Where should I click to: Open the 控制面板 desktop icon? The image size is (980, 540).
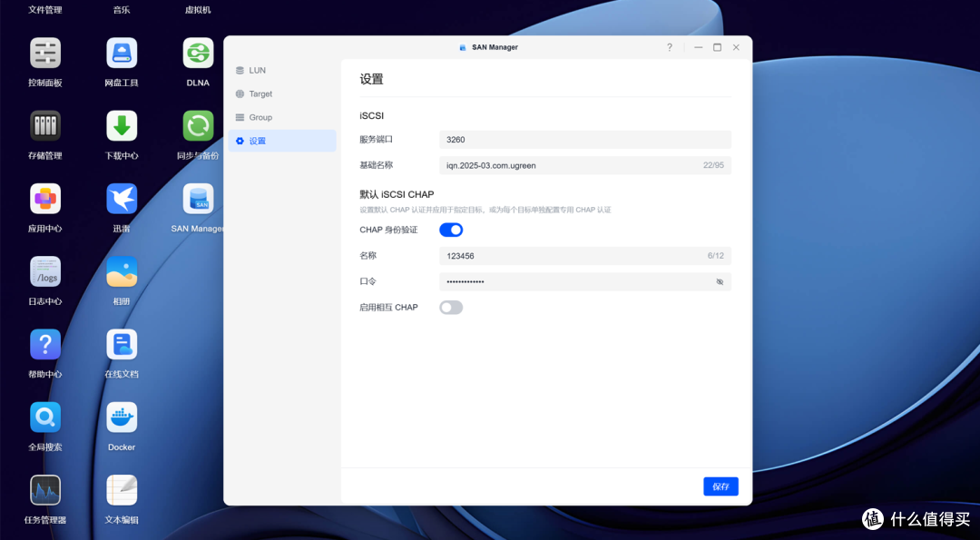tap(45, 54)
